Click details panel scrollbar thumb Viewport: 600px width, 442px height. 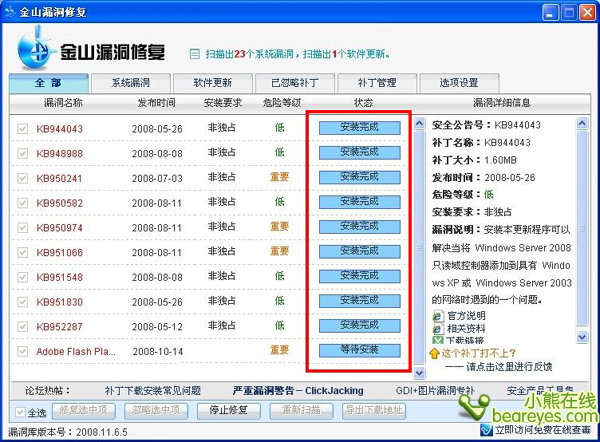(582, 228)
